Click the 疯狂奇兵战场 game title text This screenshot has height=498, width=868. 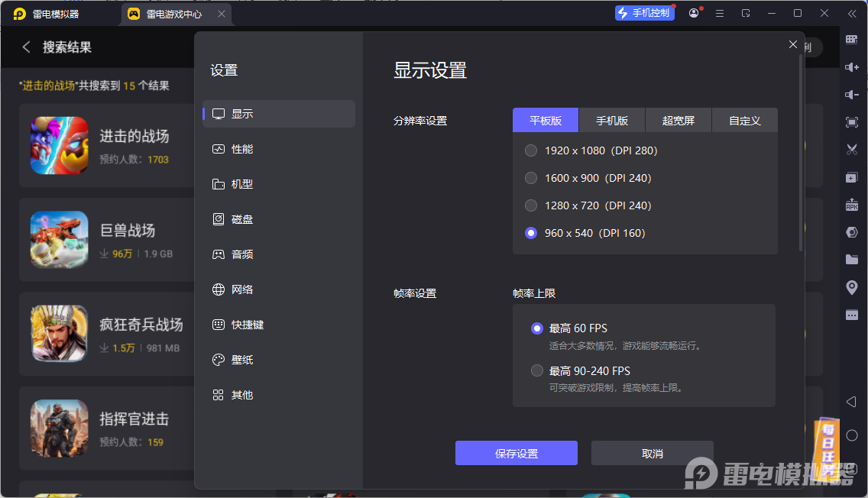pyautogui.click(x=141, y=325)
